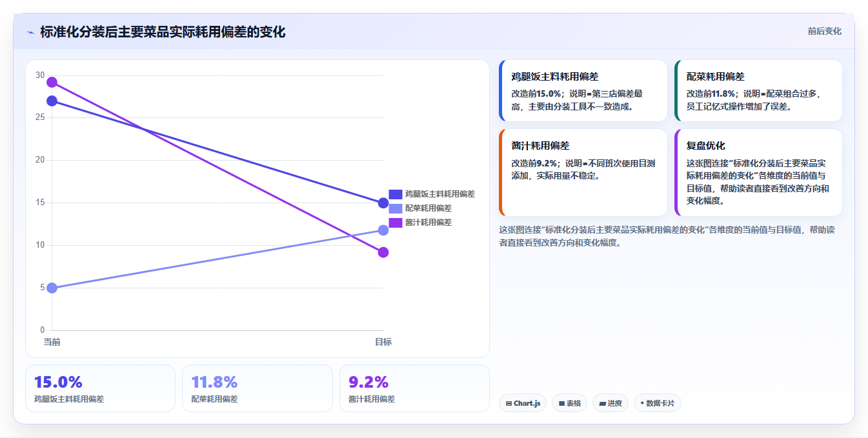Click the star icon in 数据卡片 tag
Image resolution: width=868 pixels, height=438 pixels.
point(642,403)
